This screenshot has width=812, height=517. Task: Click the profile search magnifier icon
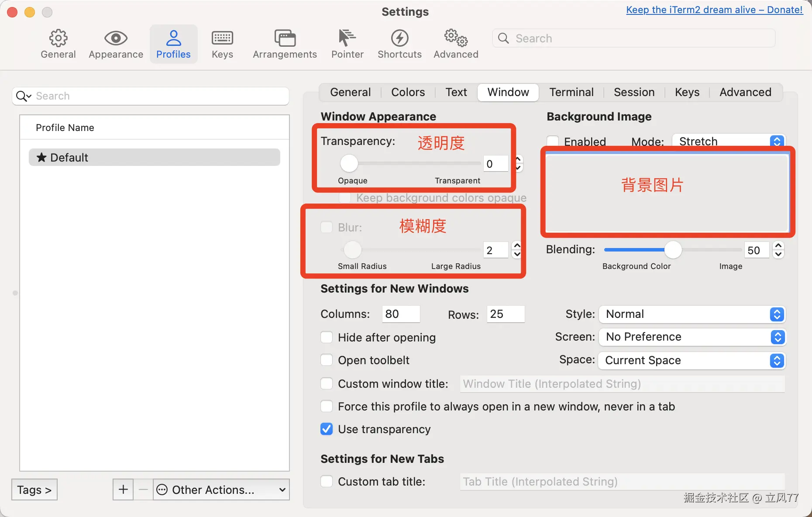[x=24, y=96]
